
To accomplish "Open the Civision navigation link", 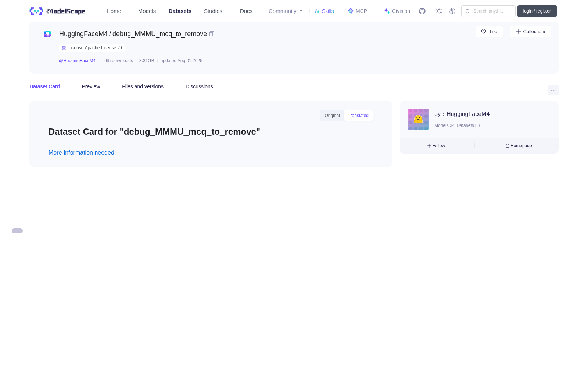I will click(397, 11).
